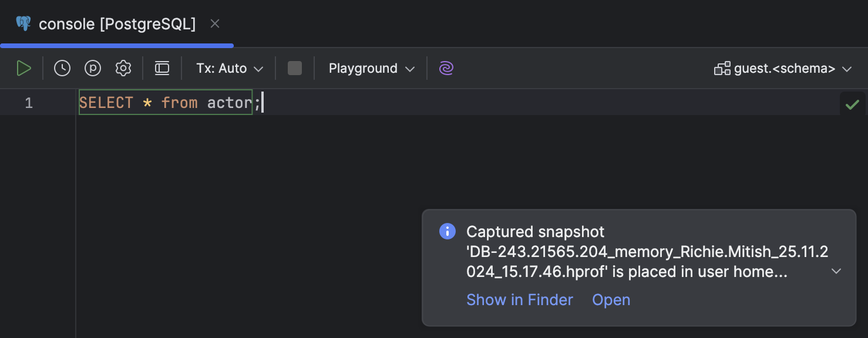The width and height of the screenshot is (868, 338).
Task: Click the blue info icon in the notification
Action: [447, 231]
